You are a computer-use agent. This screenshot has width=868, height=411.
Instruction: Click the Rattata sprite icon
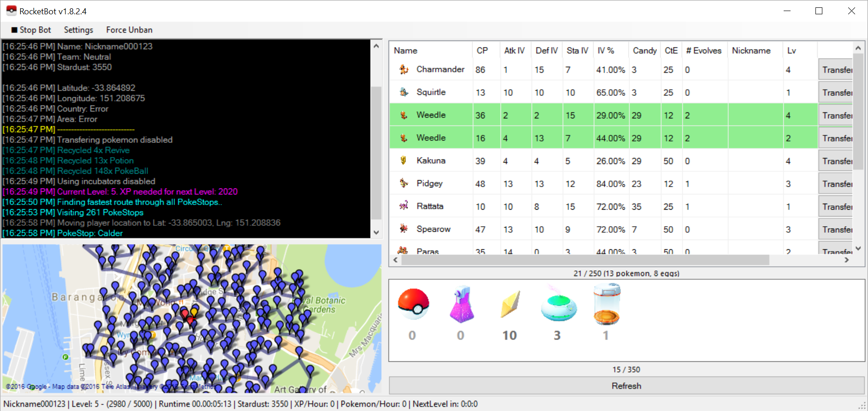click(404, 206)
